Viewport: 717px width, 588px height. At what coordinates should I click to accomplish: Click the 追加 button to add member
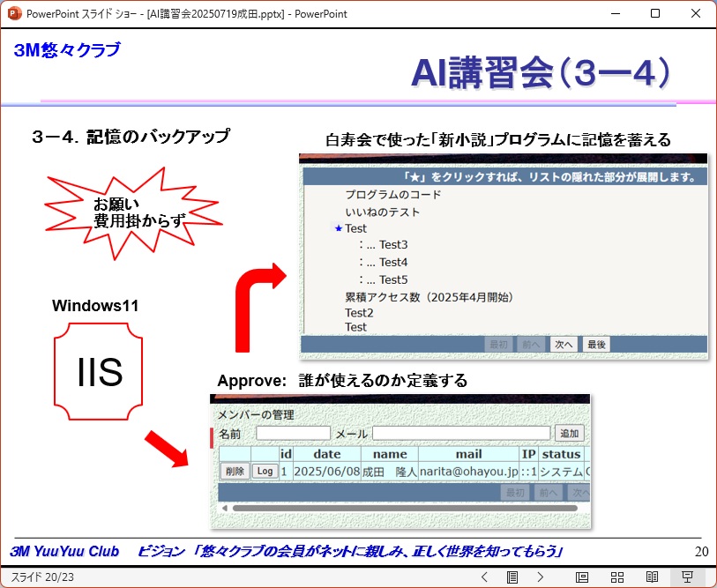(x=569, y=434)
